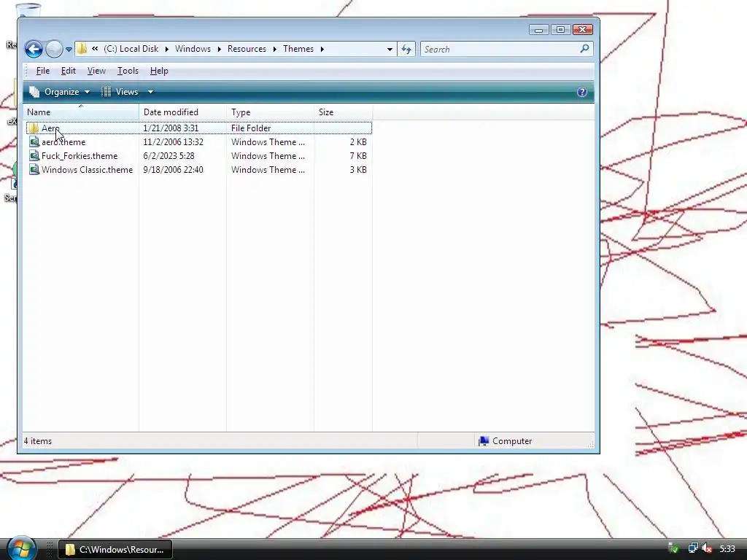Open the Help menu

coord(159,71)
